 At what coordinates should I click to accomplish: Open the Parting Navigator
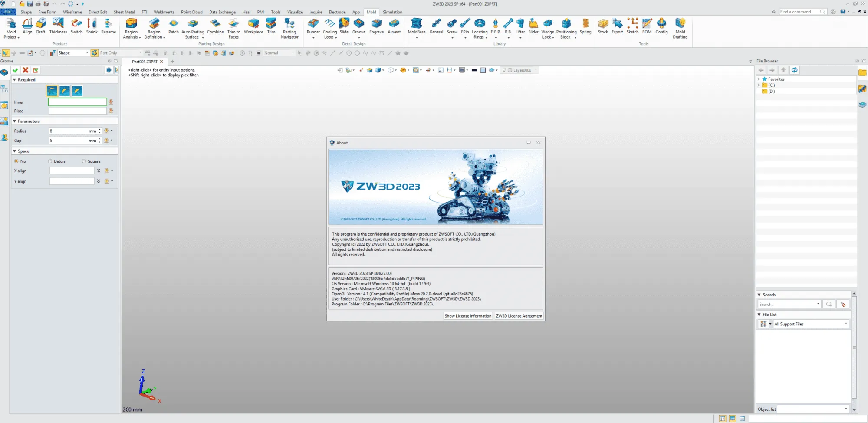(289, 28)
